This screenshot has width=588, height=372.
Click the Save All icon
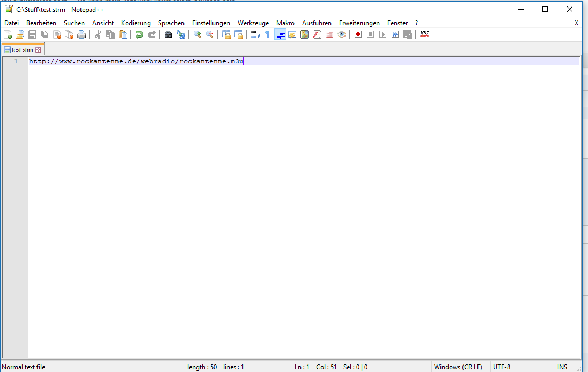[45, 34]
